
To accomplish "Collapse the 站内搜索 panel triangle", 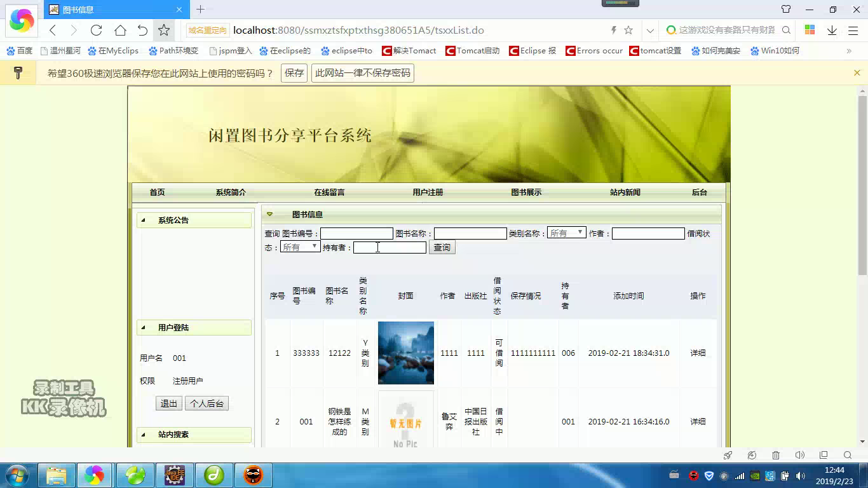I will pyautogui.click(x=143, y=434).
